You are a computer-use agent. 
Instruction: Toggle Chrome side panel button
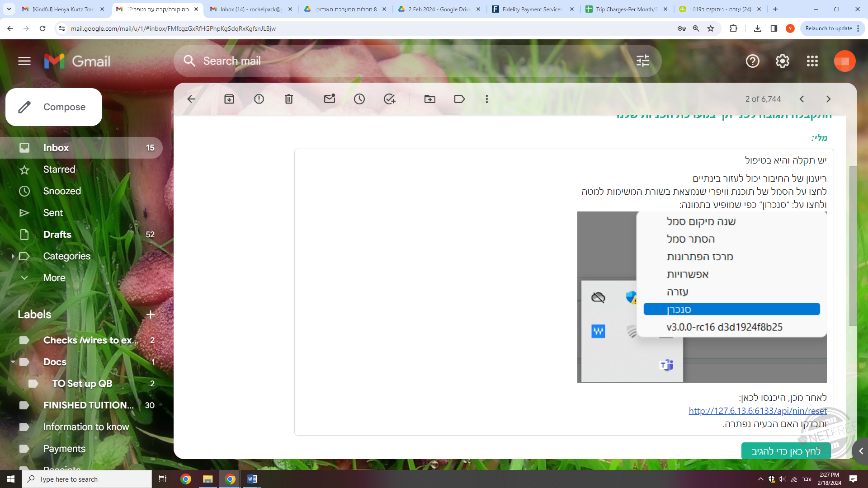(774, 28)
